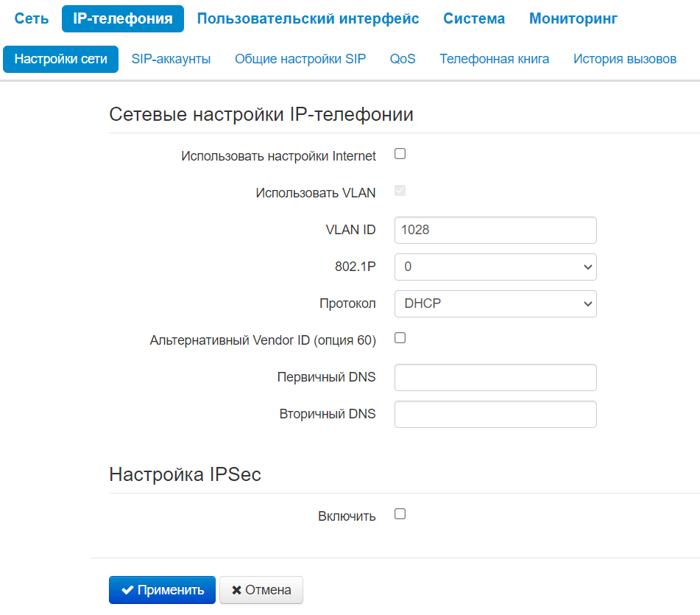Open the Сеть main menu tab
Image resolution: width=700 pixels, height=615 pixels.
[x=32, y=19]
